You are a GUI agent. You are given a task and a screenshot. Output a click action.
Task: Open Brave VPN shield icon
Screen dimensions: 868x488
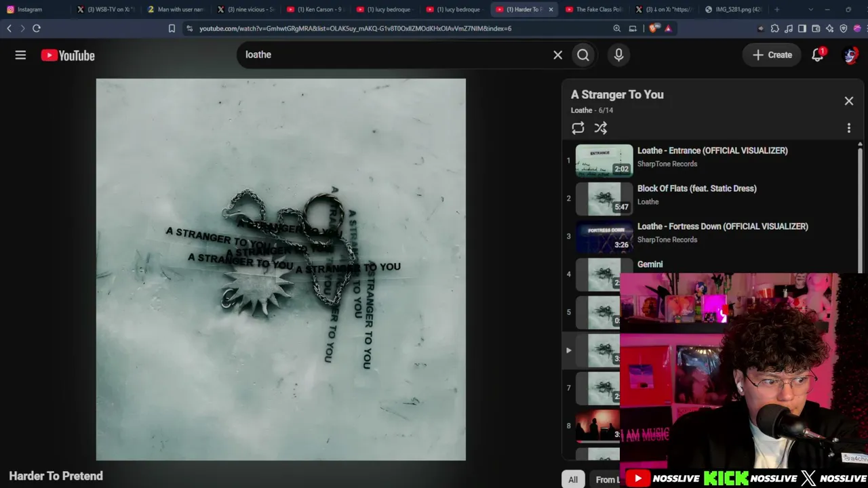(x=844, y=28)
